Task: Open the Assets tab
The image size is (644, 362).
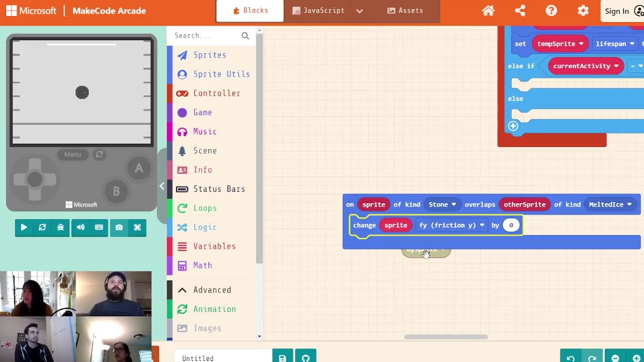Action: coord(405,11)
